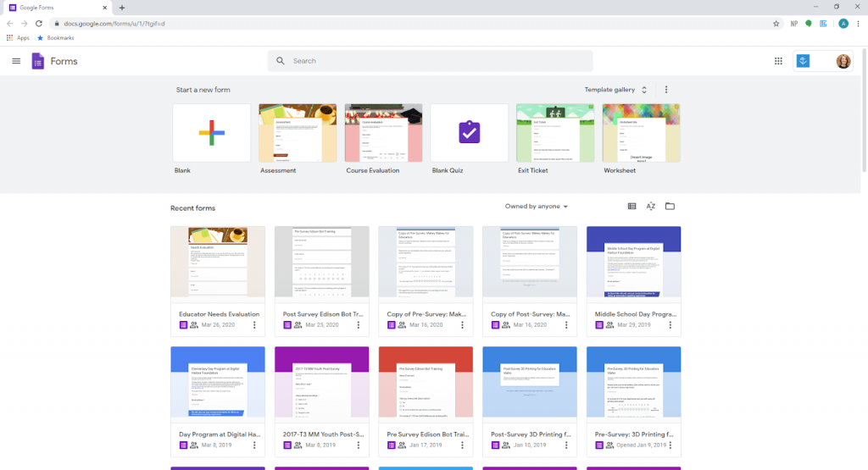Click the green browser extension icon

[x=808, y=24]
